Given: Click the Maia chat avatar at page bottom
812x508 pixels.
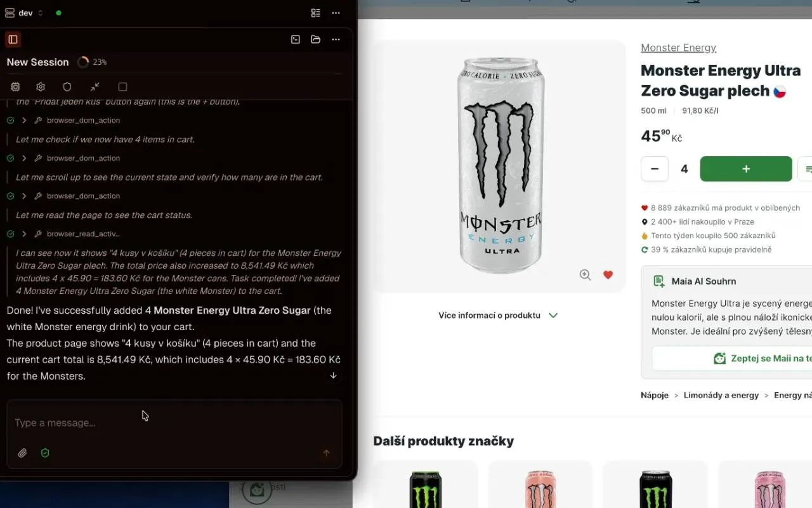Looking at the screenshot, I should pos(257,490).
